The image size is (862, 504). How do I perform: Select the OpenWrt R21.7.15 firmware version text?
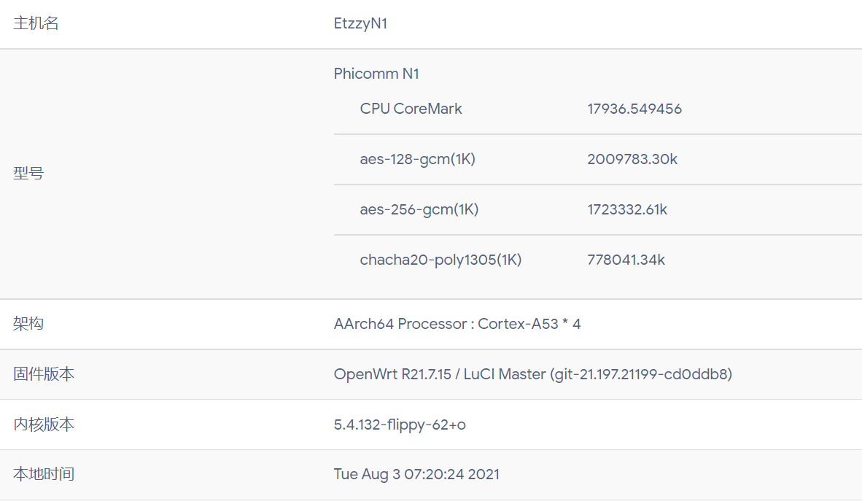[532, 374]
